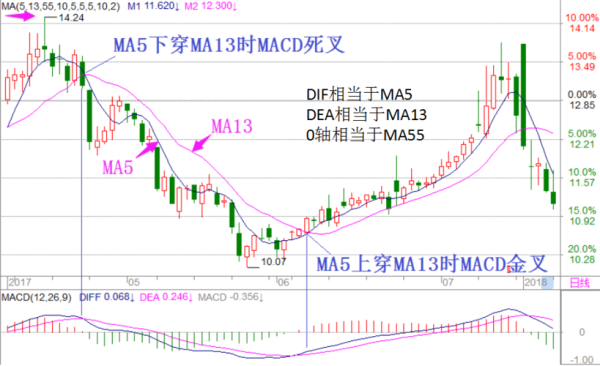The width and height of the screenshot is (600, 366).
Task: Select the 11.57 price axis value
Action: coord(582,183)
